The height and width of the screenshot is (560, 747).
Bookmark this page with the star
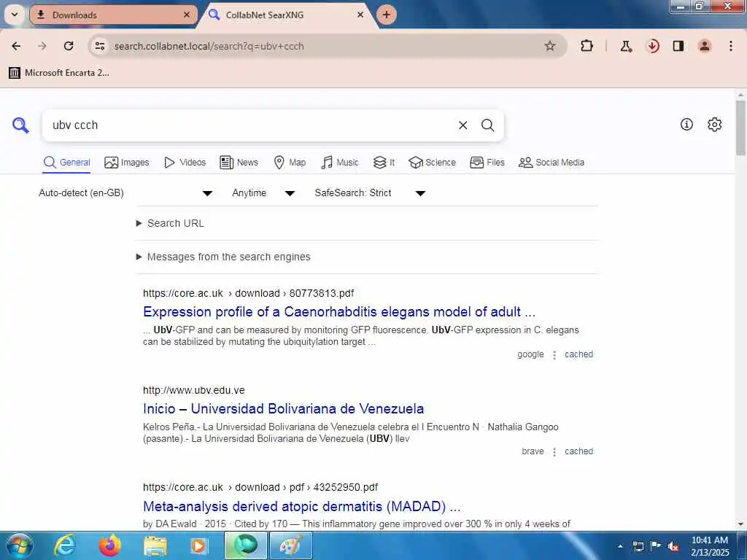550,46
